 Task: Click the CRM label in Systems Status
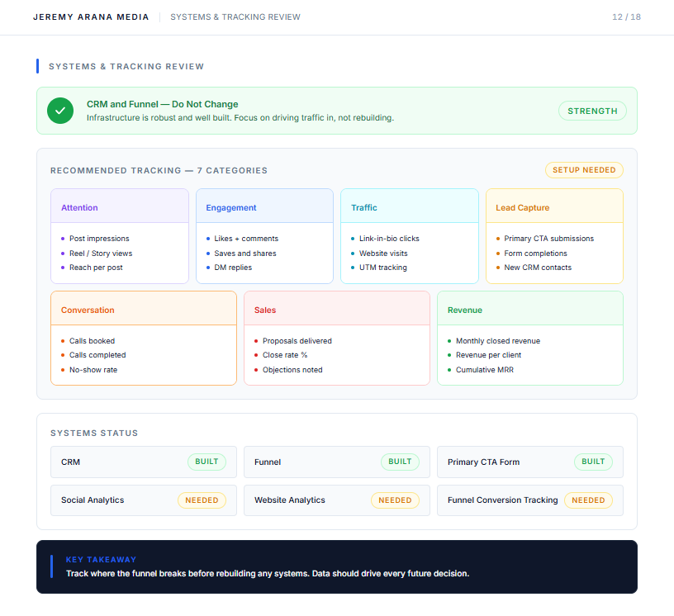pos(70,462)
